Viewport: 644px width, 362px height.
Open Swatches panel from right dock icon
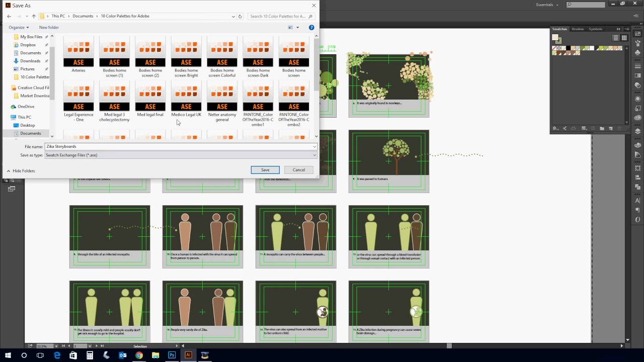(638, 34)
